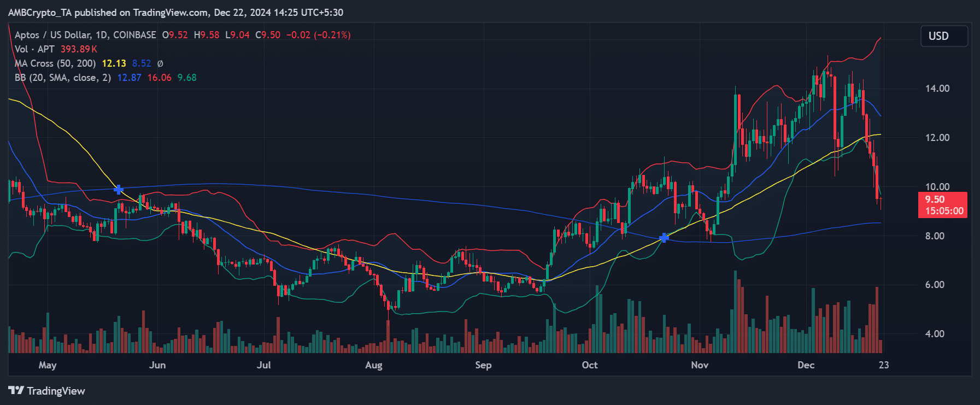
Task: Click the May label on time axis
Action: [x=48, y=365]
